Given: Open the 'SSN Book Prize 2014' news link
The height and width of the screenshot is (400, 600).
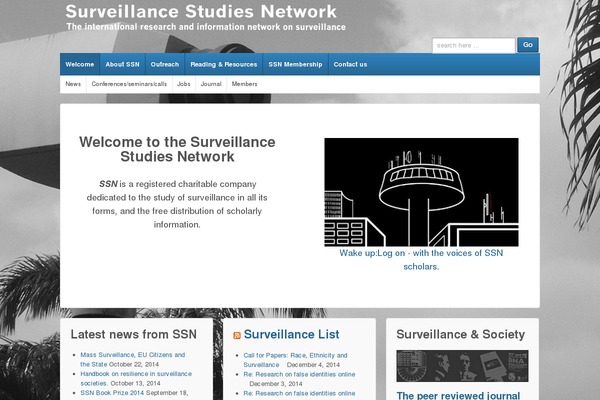Looking at the screenshot, I should (112, 393).
